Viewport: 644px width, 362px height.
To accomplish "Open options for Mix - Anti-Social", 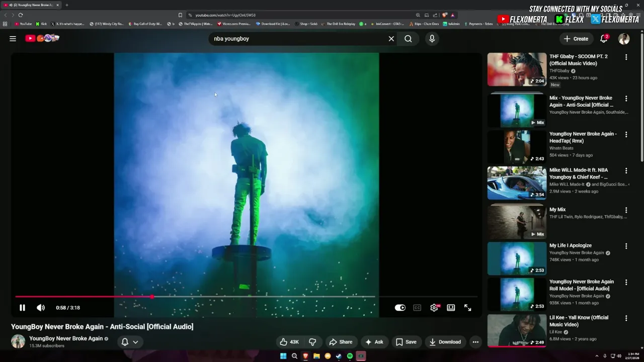I will coord(626,99).
